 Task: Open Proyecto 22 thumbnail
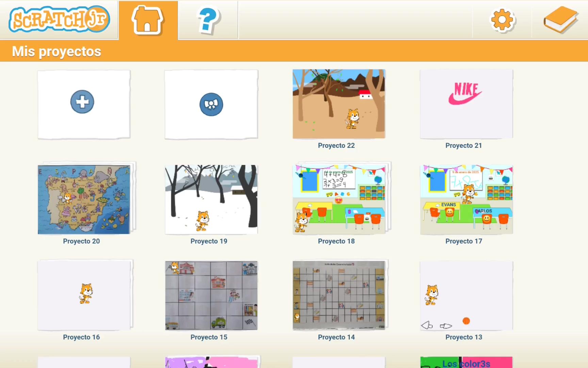point(339,104)
